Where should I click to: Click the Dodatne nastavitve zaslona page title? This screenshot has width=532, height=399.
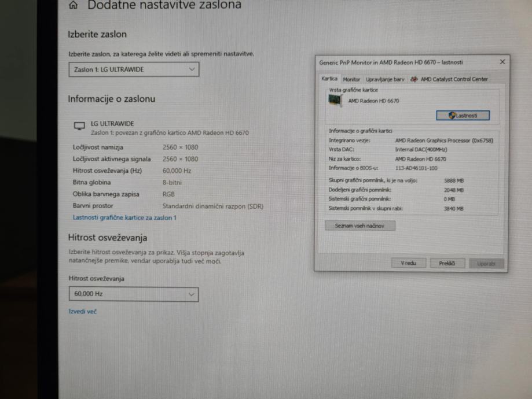click(x=164, y=5)
